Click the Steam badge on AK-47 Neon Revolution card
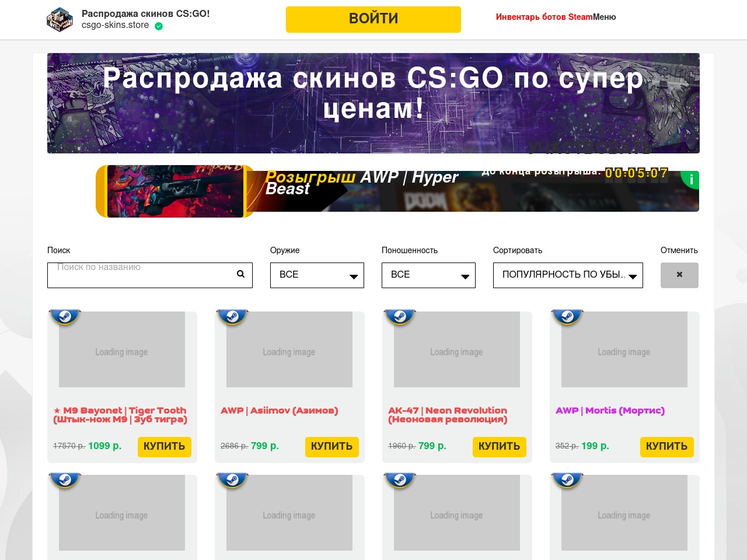Image resolution: width=747 pixels, height=560 pixels. pos(400,317)
